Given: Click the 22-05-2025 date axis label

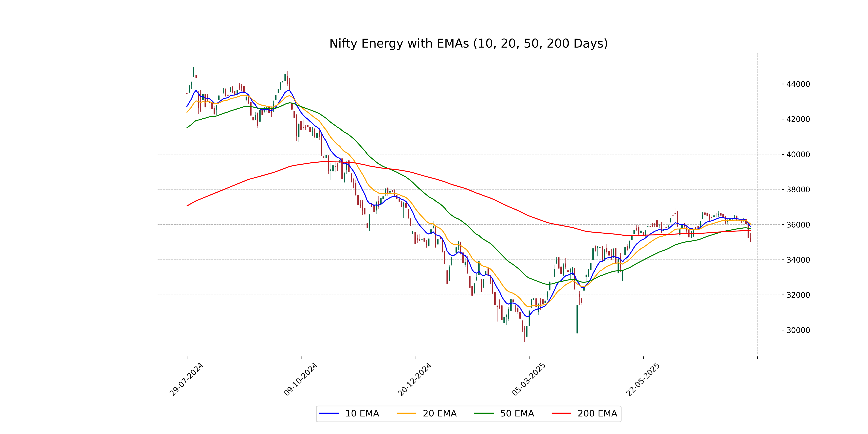Looking at the screenshot, I should tap(643, 379).
